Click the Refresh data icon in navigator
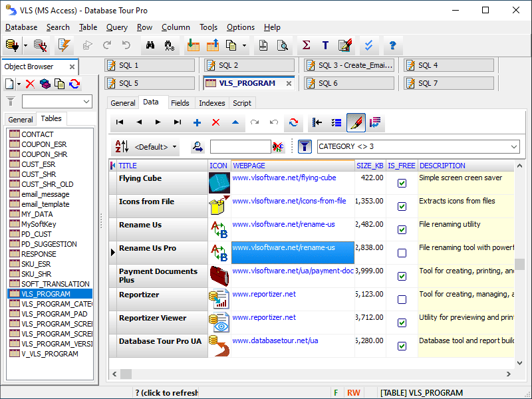This screenshot has height=399, width=532. [x=293, y=122]
